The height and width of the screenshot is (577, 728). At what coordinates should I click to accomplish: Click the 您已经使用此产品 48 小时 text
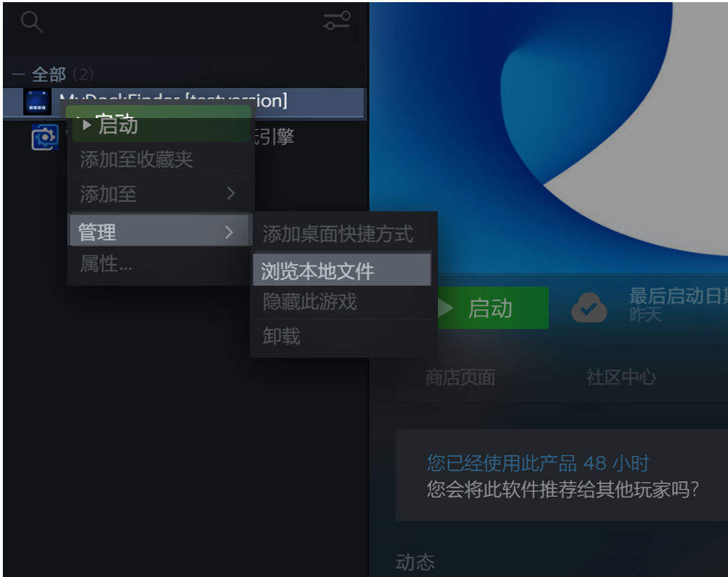click(538, 463)
